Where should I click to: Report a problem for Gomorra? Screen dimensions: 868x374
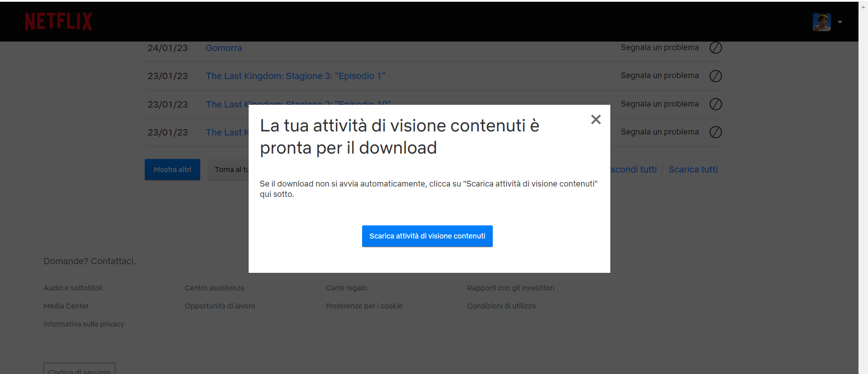[659, 47]
